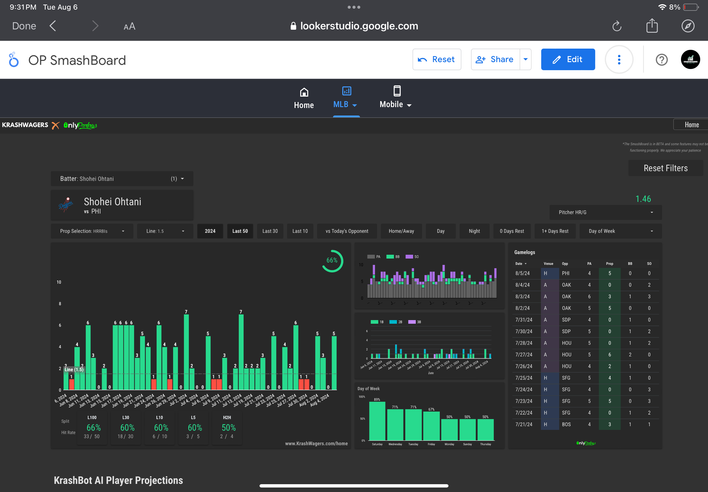Click the blue 2B legend swatch
This screenshot has width=708, height=492.
coord(393,322)
